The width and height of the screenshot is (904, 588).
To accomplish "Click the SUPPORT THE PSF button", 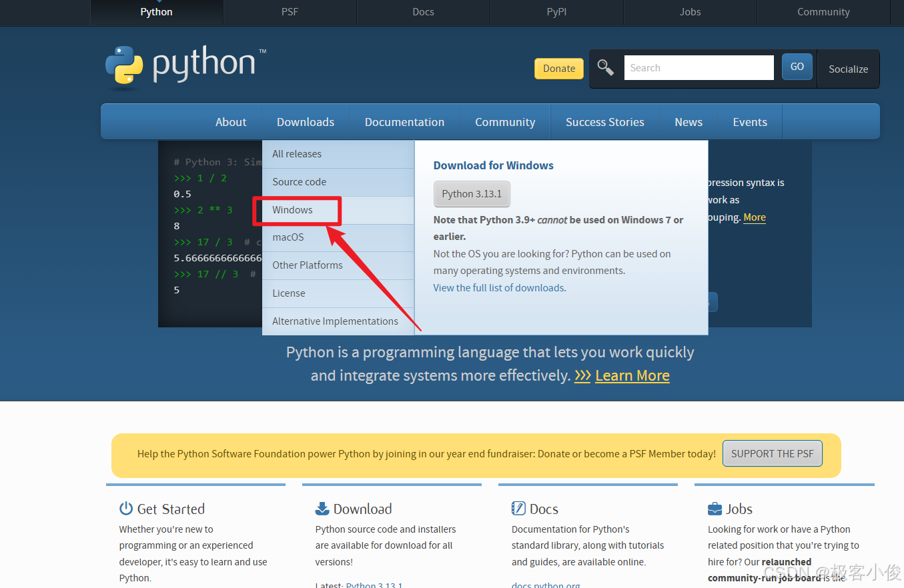I will [x=773, y=453].
